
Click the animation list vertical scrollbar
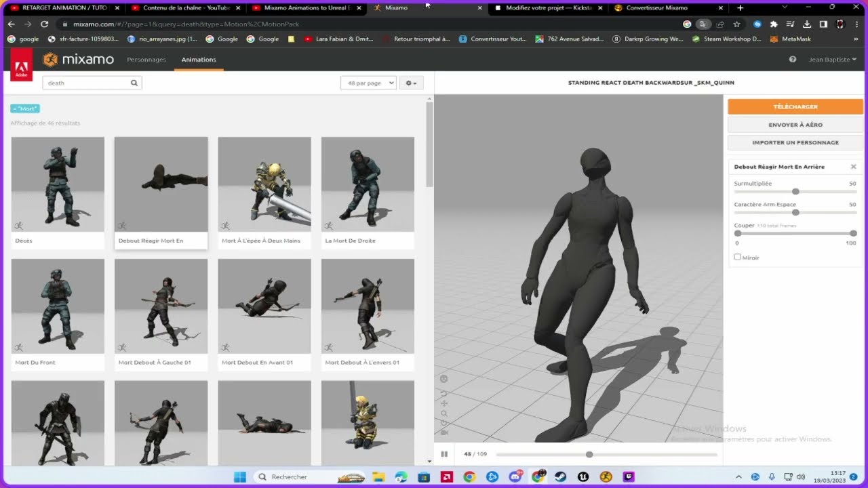point(429,145)
